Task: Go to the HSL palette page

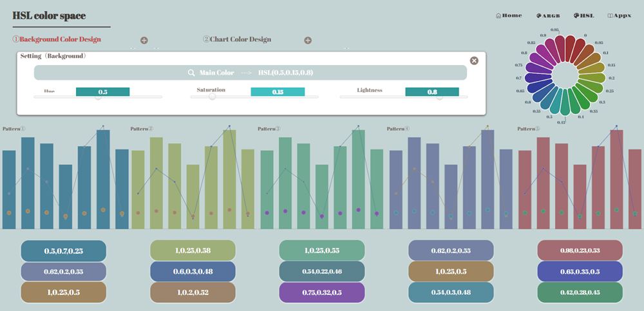Action: [x=583, y=15]
